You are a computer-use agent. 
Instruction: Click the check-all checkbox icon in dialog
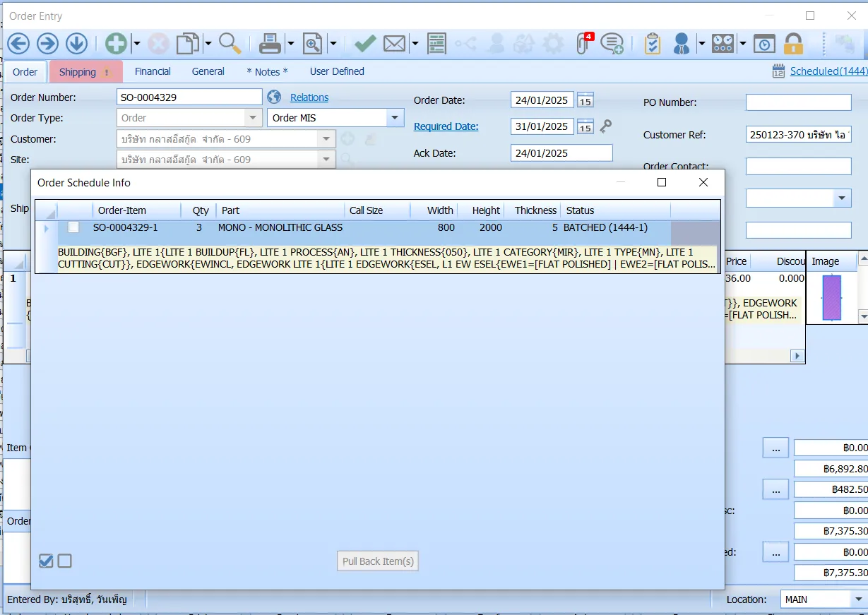(46, 561)
